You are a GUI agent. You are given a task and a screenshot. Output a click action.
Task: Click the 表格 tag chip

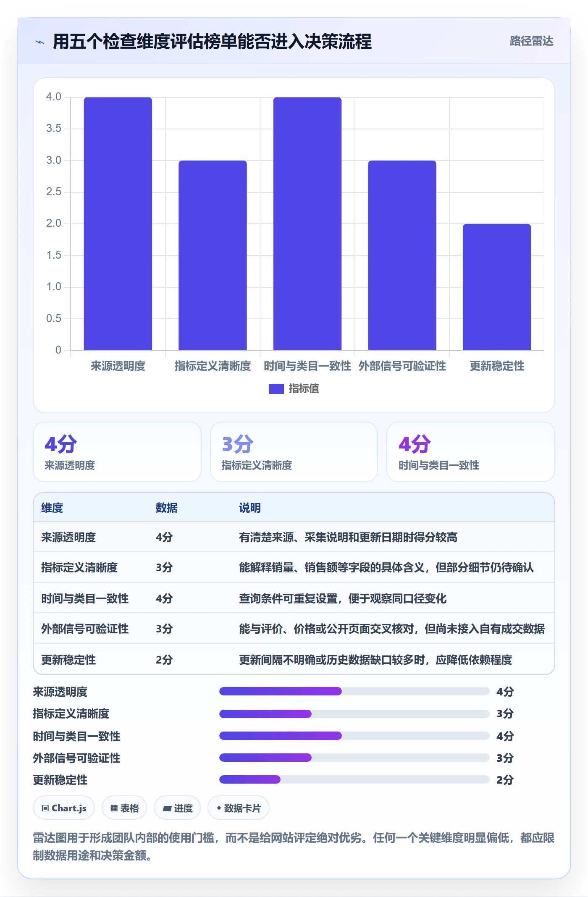[124, 808]
